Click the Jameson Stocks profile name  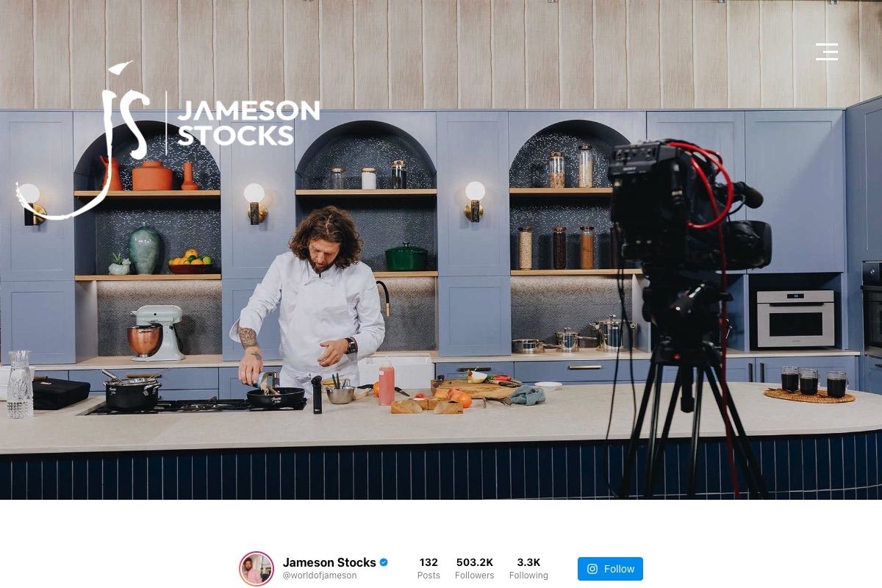[329, 562]
